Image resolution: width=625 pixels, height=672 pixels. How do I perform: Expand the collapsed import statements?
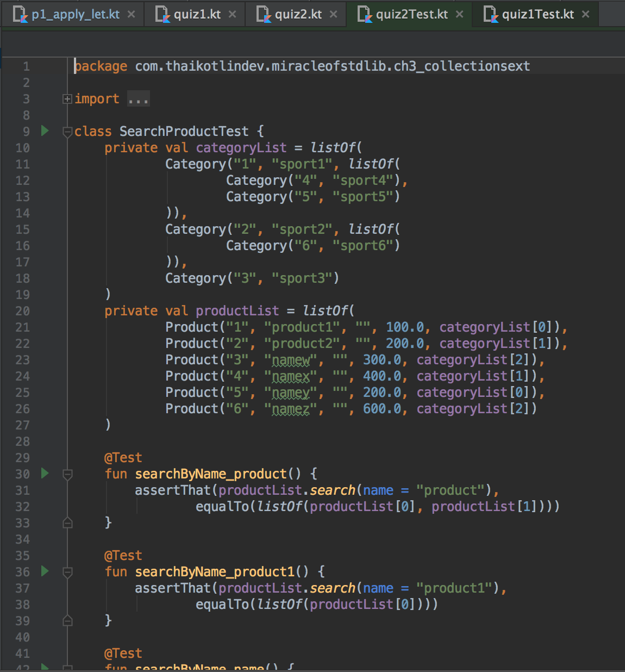tap(67, 98)
